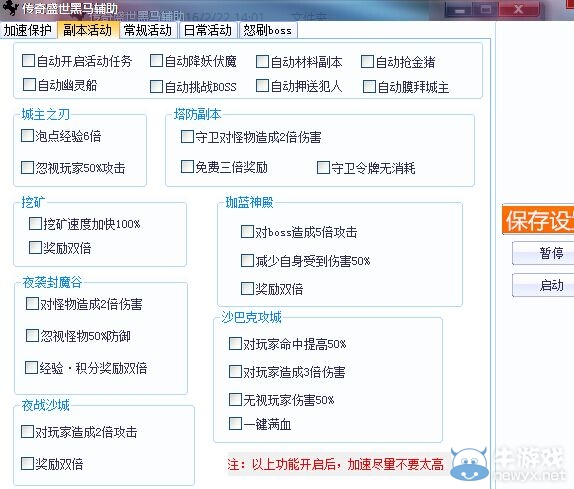The image size is (574, 489).
Task: Click the orange 保存设置 button
Action: [538, 220]
